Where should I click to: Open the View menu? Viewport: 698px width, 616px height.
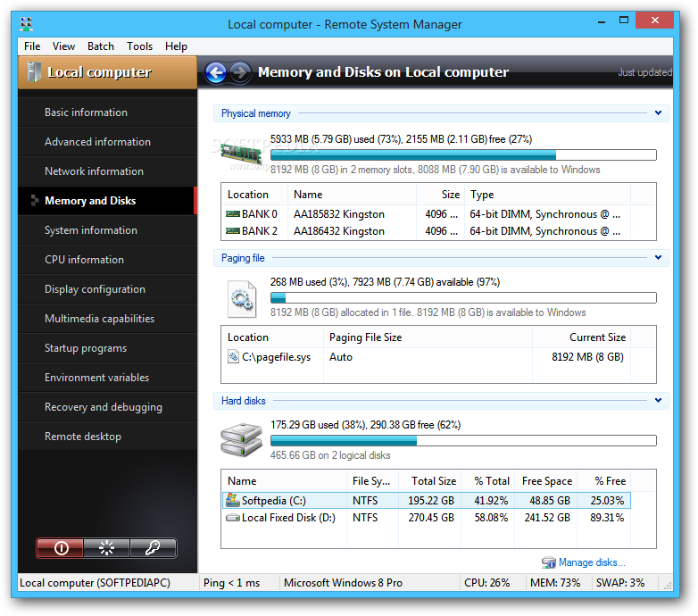point(63,46)
